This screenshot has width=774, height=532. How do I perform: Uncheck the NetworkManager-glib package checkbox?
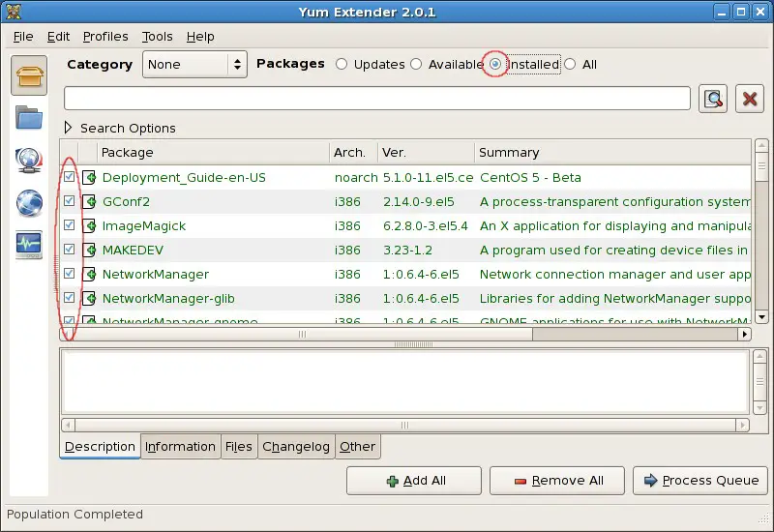(69, 297)
